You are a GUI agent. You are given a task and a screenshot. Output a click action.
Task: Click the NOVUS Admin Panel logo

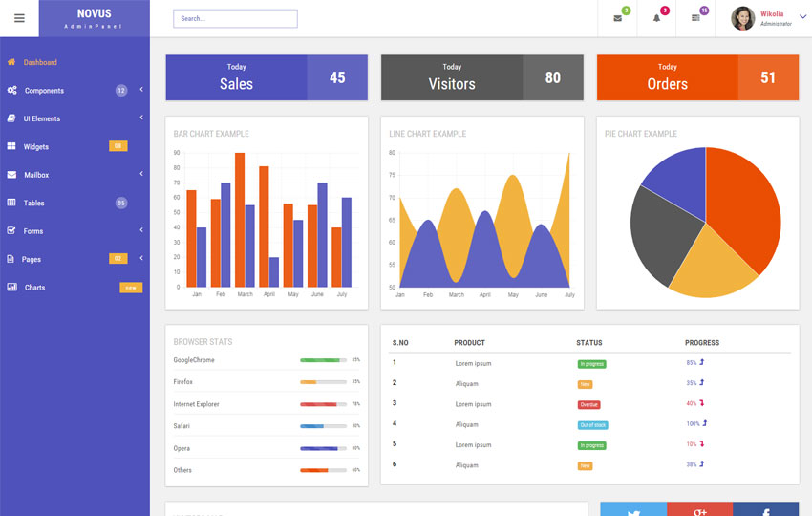tap(94, 18)
